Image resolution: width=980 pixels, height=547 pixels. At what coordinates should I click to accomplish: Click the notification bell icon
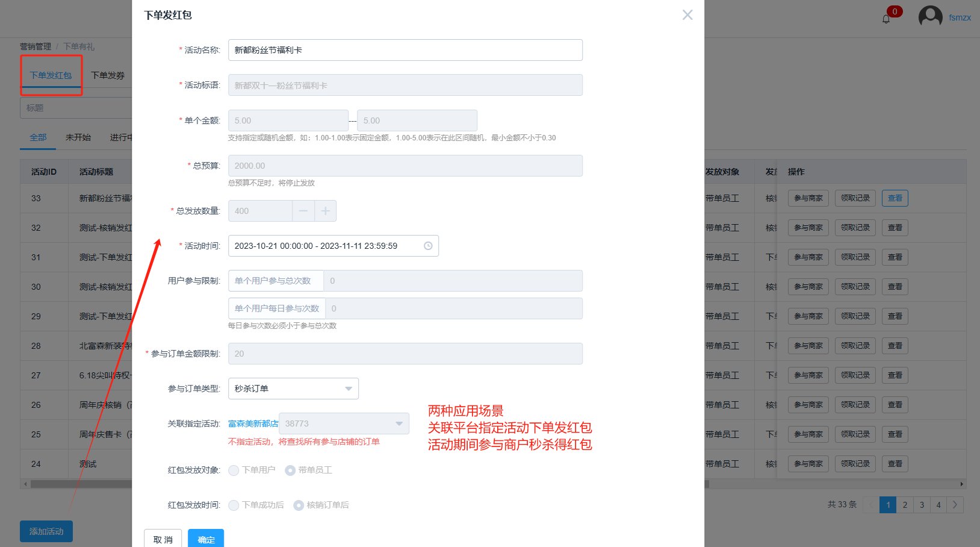[885, 19]
